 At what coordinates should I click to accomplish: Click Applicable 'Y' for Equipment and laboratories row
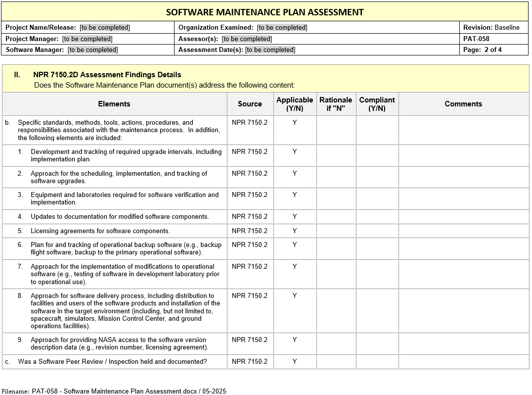(295, 195)
